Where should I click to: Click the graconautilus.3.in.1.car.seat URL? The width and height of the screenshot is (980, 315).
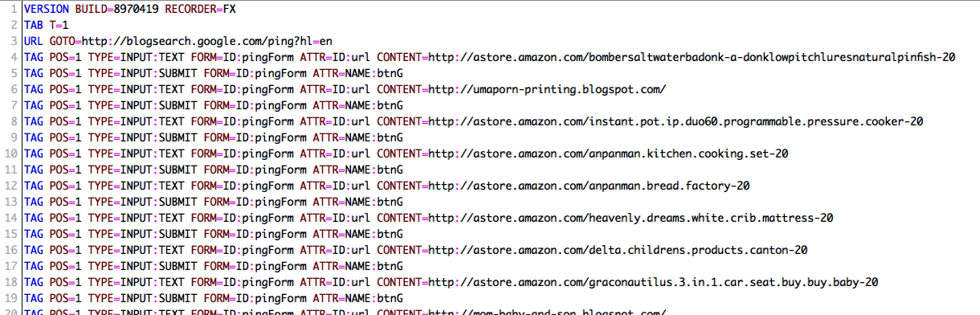click(x=653, y=281)
